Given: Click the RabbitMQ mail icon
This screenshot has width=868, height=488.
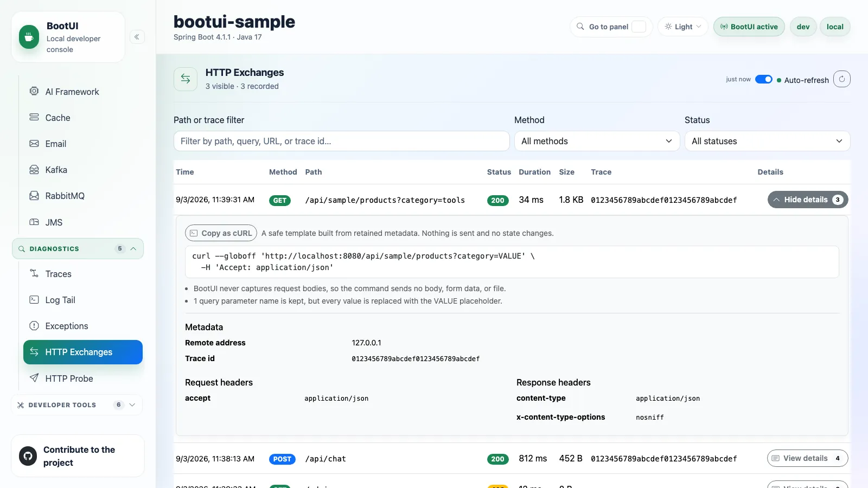Looking at the screenshot, I should tap(34, 196).
